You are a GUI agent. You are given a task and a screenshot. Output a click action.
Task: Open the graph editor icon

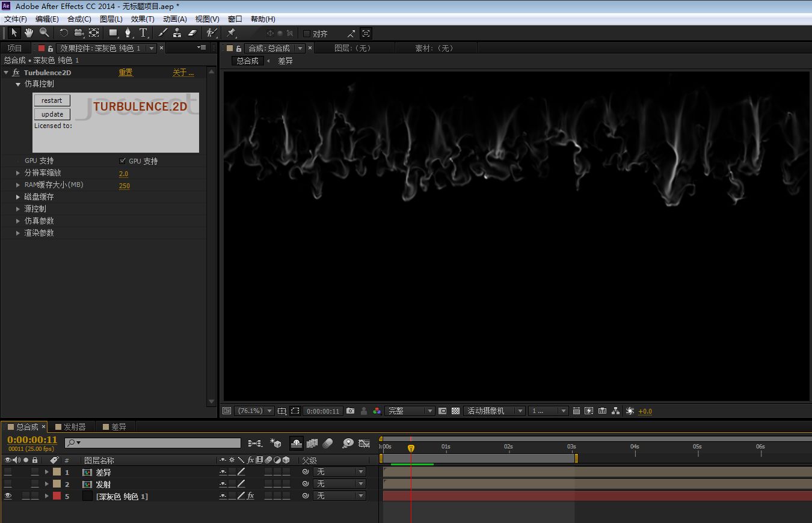coord(364,443)
